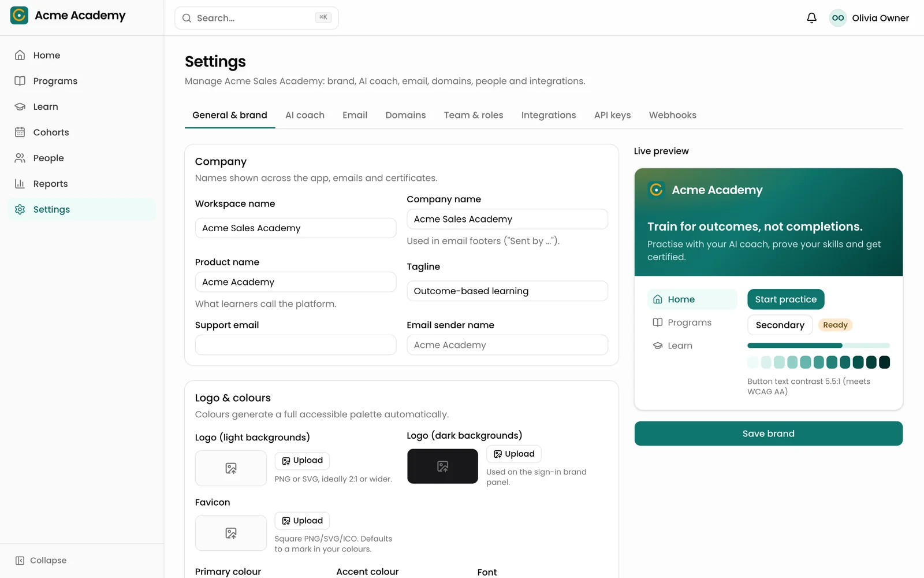Click the Settings gear icon
The image size is (924, 578).
pos(20,209)
